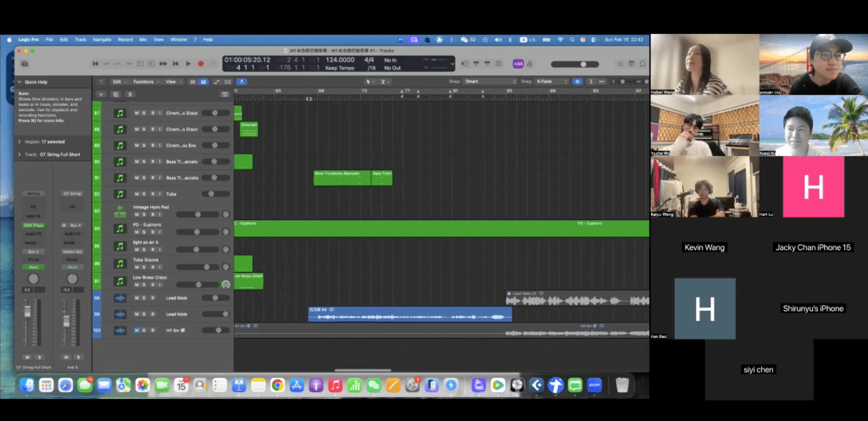Select the Bass Trombone Staccato MIDI region
The height and width of the screenshot is (421, 868).
(x=342, y=178)
